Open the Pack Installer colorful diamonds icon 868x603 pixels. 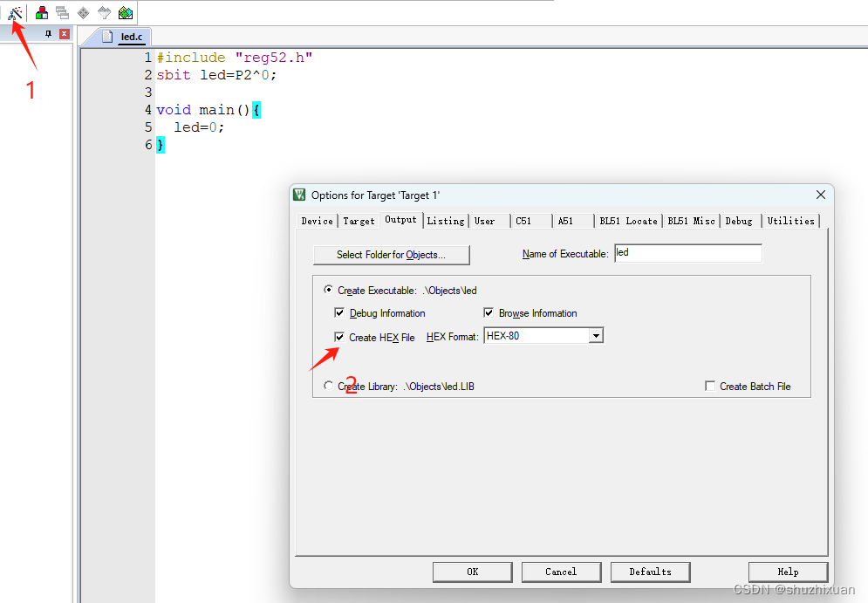tap(126, 13)
